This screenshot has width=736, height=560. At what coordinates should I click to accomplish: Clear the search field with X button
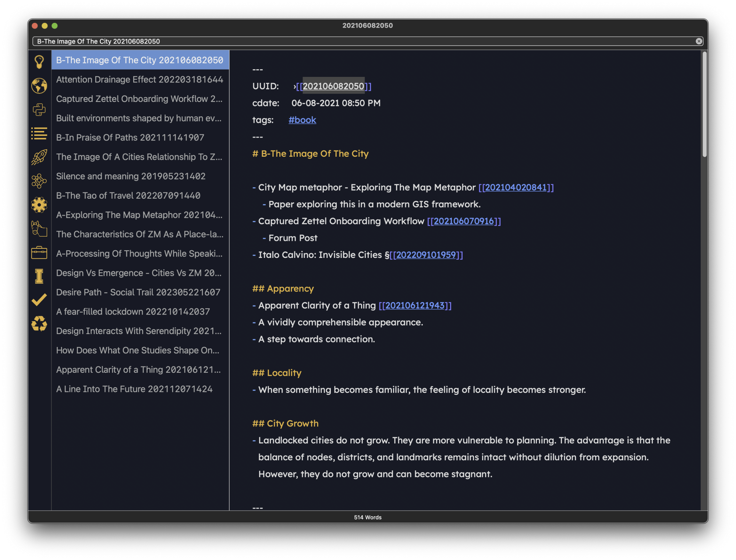[x=698, y=41]
